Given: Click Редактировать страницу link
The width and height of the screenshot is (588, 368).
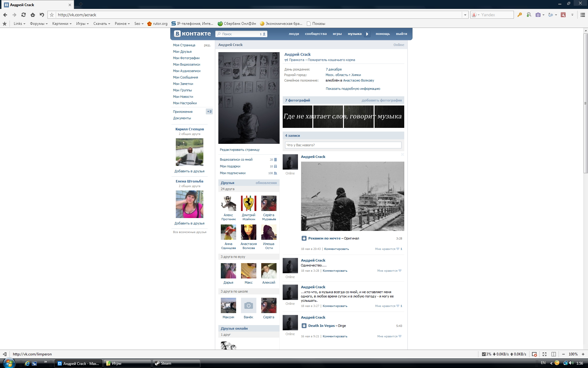Looking at the screenshot, I should coord(239,150).
